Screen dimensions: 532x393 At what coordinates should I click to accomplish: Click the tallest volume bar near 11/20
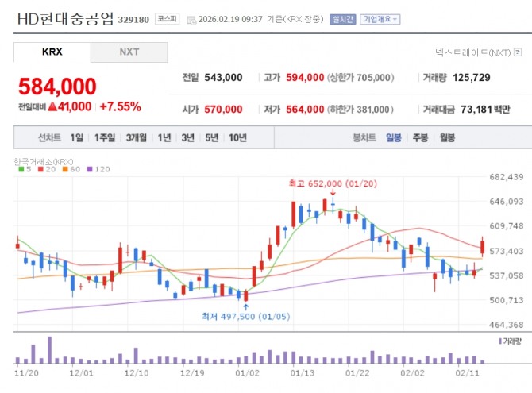[x=49, y=350]
